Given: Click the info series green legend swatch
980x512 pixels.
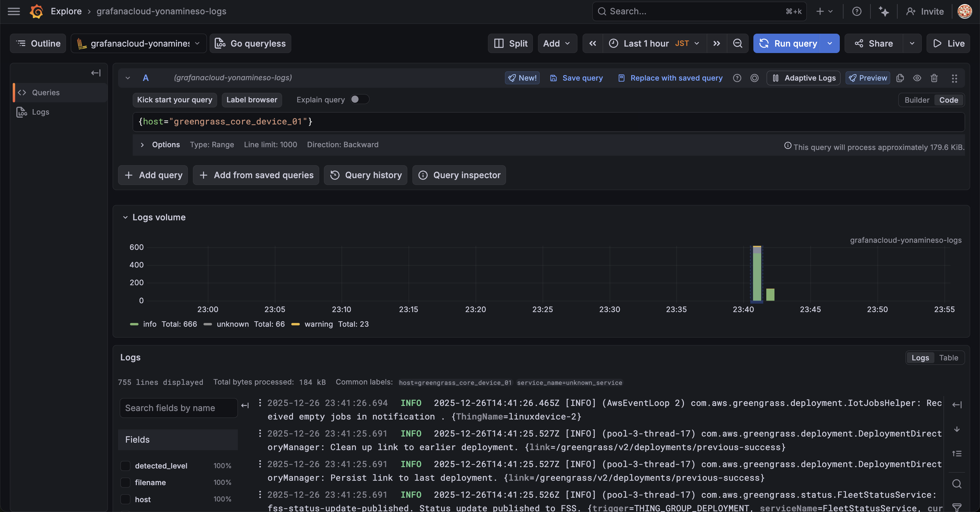Looking at the screenshot, I should pos(134,324).
